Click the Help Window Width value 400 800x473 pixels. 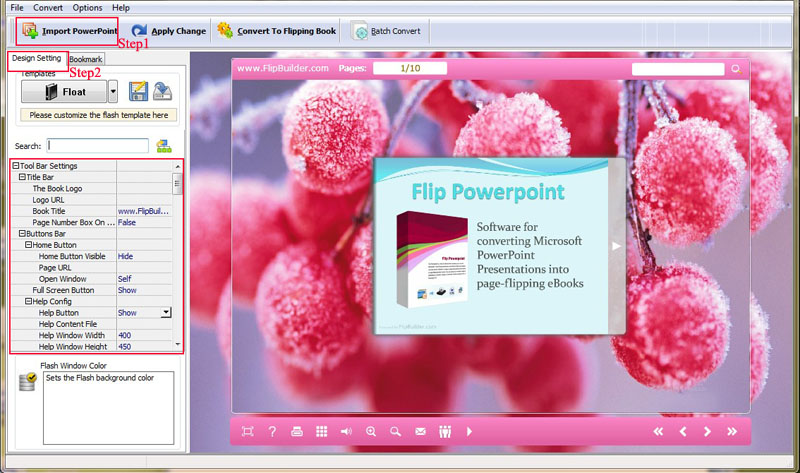point(124,335)
